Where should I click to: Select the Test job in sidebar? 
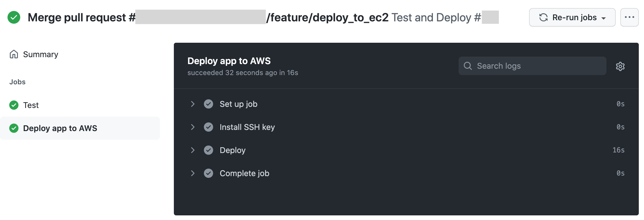coord(31,105)
